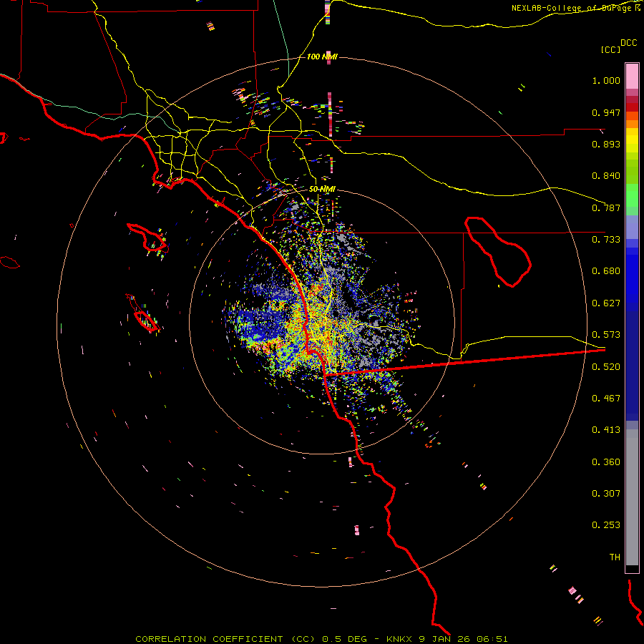Select the 0.573 scale value

pos(606,335)
